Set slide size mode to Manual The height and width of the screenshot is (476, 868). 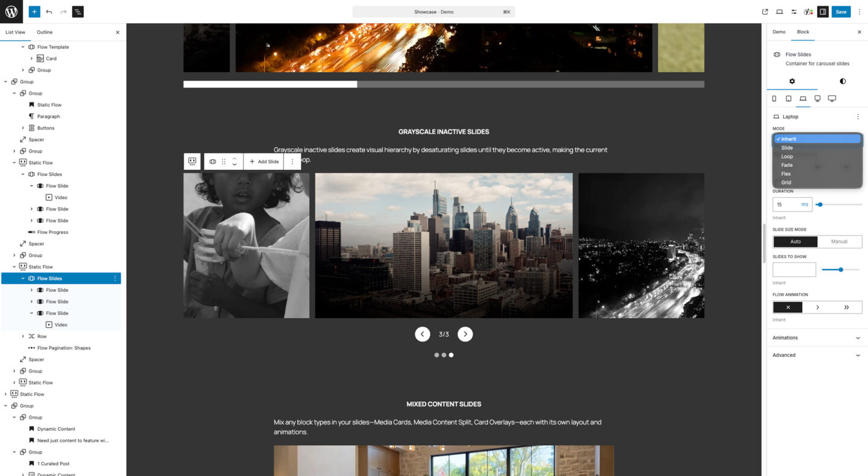[x=839, y=242]
